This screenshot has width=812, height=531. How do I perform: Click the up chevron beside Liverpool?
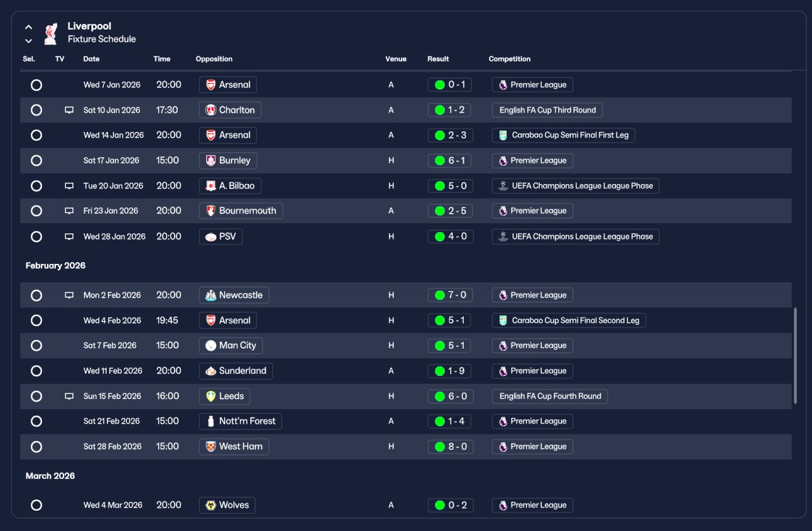click(29, 27)
